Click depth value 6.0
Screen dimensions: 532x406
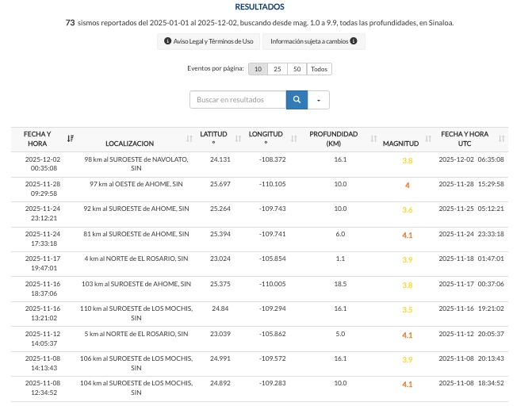coord(340,234)
